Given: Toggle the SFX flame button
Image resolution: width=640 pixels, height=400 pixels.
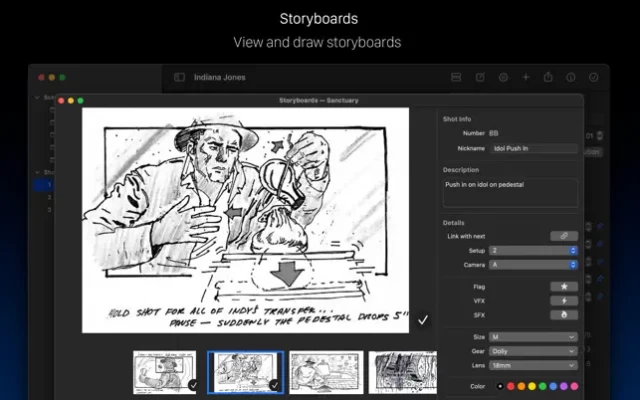Looking at the screenshot, I should (563, 315).
